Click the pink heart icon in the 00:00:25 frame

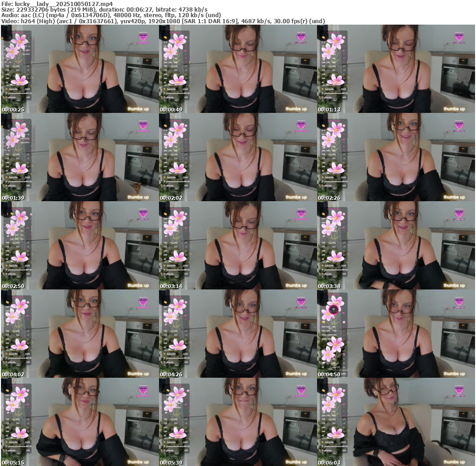click(x=143, y=37)
